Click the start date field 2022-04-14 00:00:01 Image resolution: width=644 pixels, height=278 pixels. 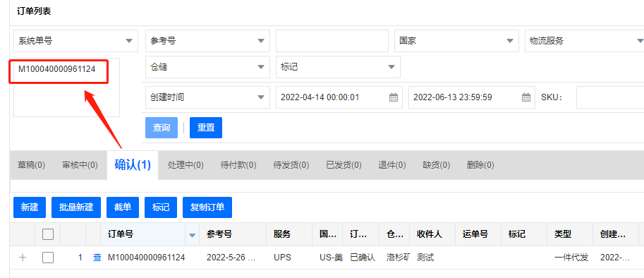(x=339, y=97)
